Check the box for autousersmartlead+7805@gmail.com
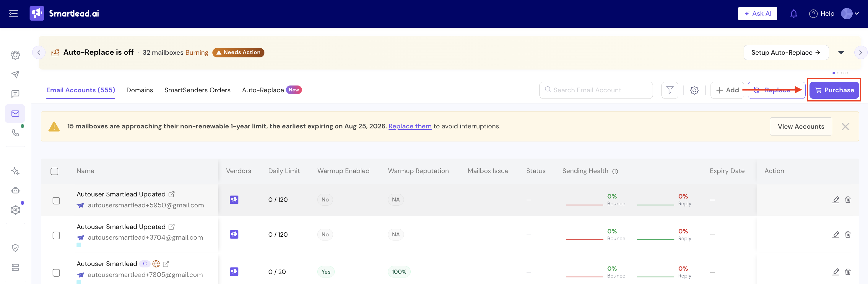868x284 pixels. pos(56,272)
